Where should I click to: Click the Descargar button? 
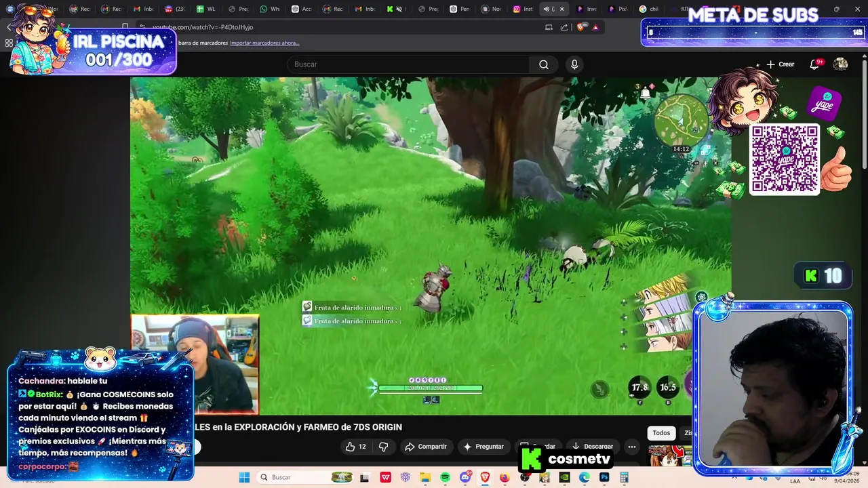(592, 447)
